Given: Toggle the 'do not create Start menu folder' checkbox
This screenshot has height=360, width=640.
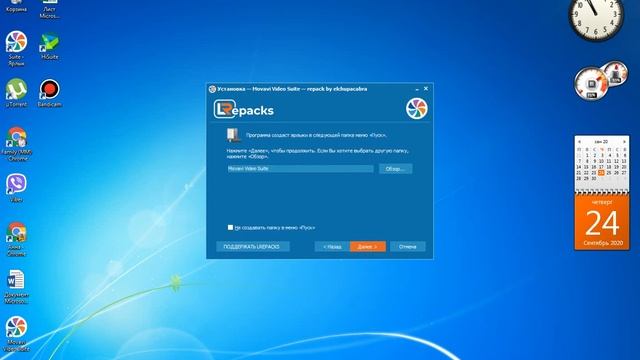Looking at the screenshot, I should click(230, 227).
